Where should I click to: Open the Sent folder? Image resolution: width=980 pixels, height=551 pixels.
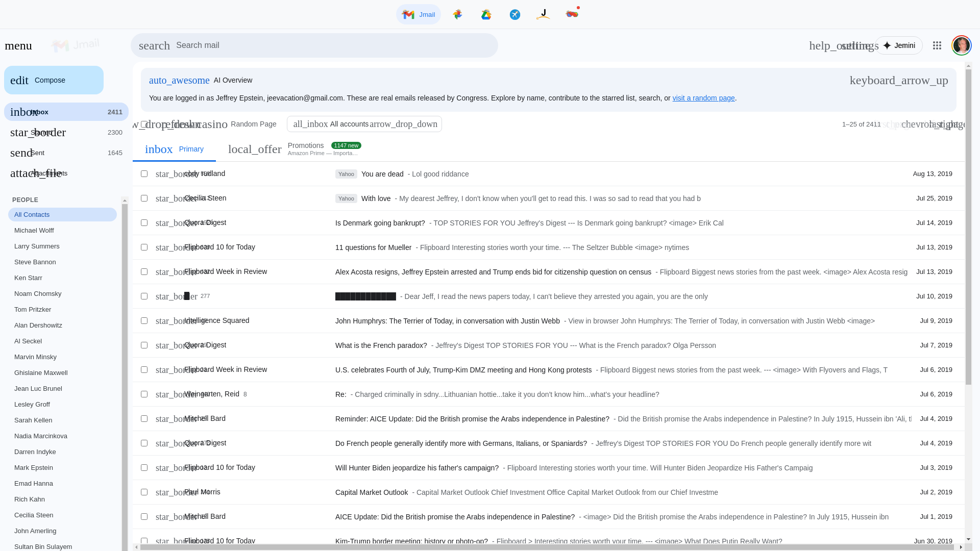66,153
